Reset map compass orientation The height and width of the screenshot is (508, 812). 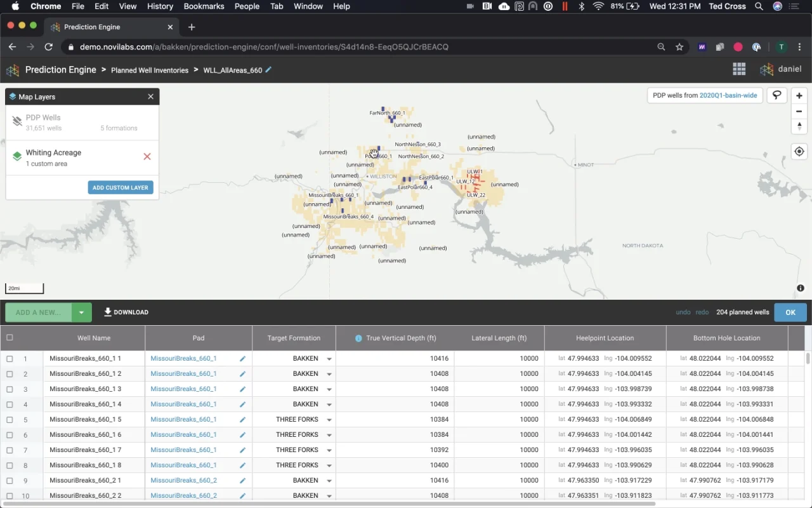click(799, 126)
